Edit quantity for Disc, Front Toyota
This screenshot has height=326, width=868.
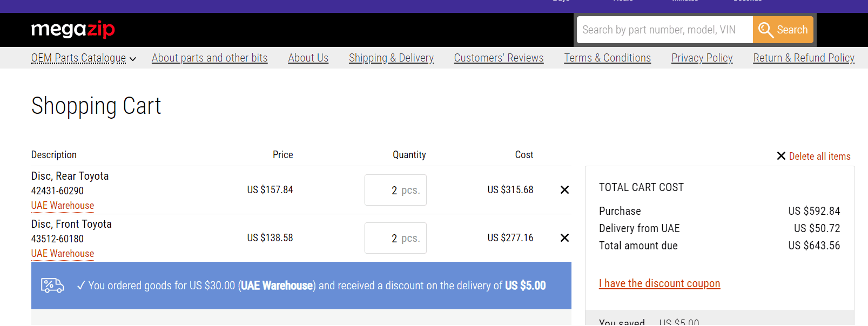pyautogui.click(x=395, y=238)
